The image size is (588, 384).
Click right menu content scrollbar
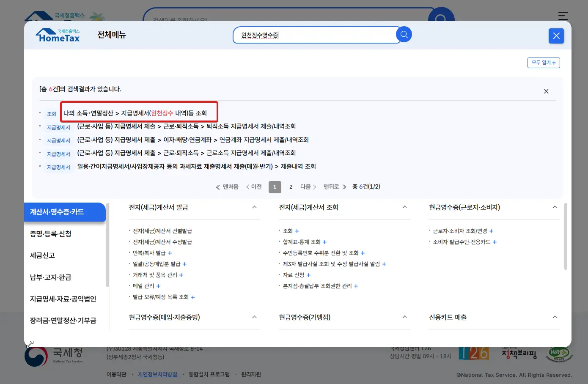(566, 236)
